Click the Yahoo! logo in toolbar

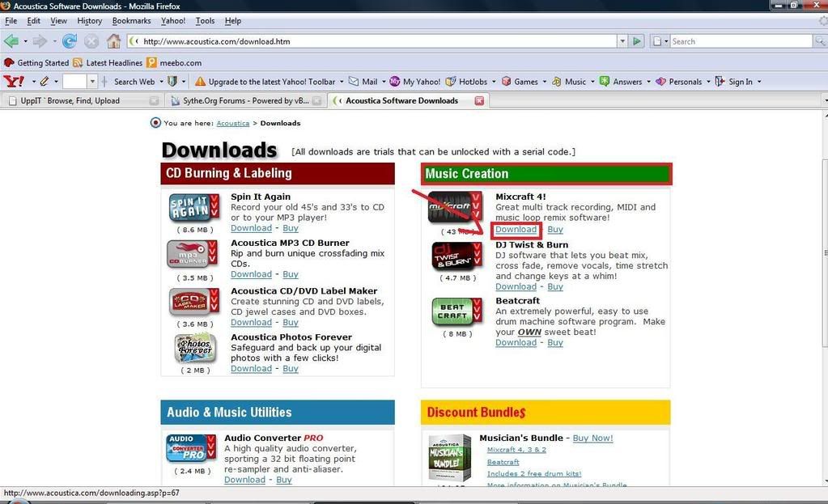(x=14, y=82)
